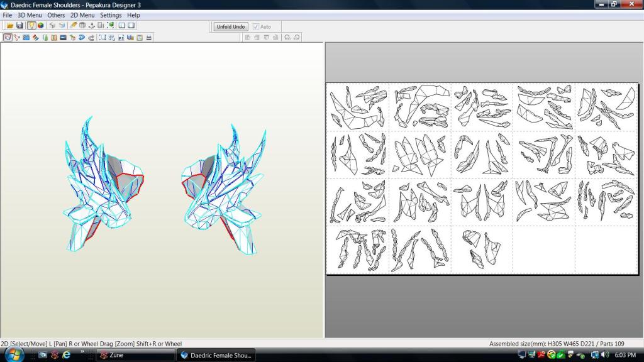The width and height of the screenshot is (644, 362).
Task: Click the blue disk export icon in second toolbar
Action: pyautogui.click(x=130, y=37)
